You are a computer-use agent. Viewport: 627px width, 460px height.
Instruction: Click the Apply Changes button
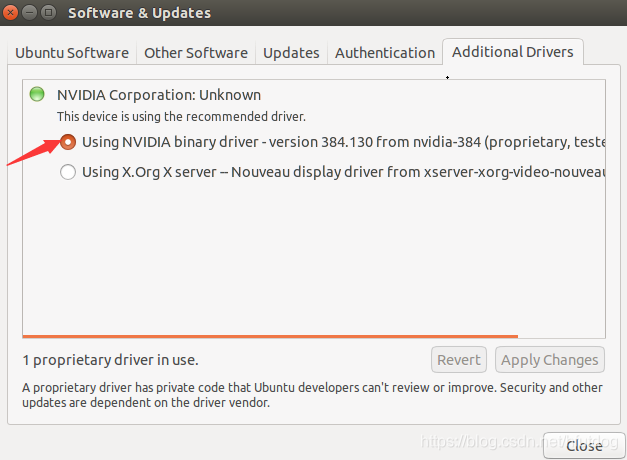550,360
